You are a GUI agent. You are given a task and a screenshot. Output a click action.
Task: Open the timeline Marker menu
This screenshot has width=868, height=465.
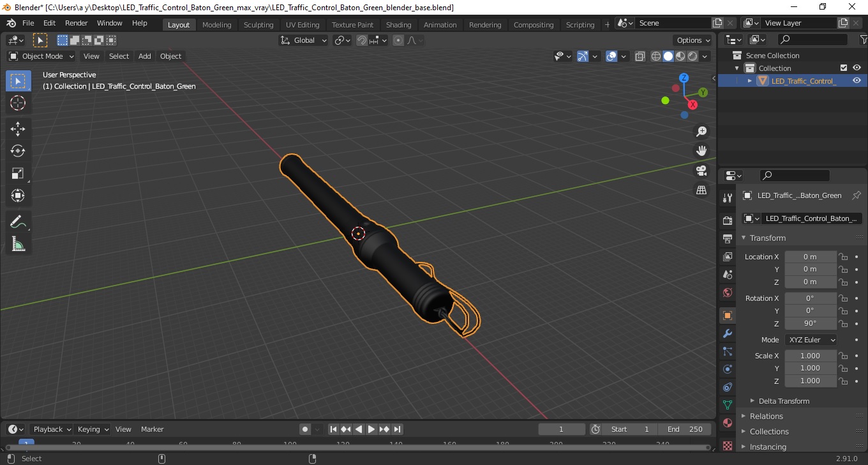(152, 429)
